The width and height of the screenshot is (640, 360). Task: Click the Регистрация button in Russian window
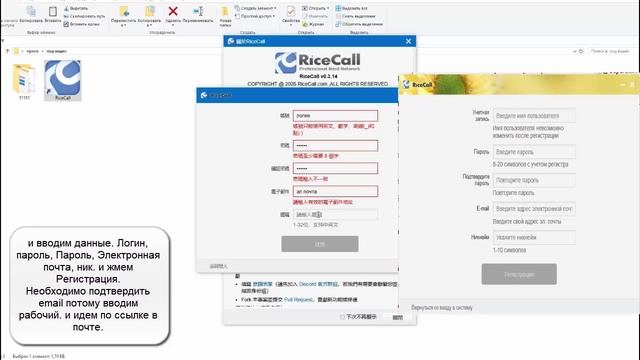point(519,274)
